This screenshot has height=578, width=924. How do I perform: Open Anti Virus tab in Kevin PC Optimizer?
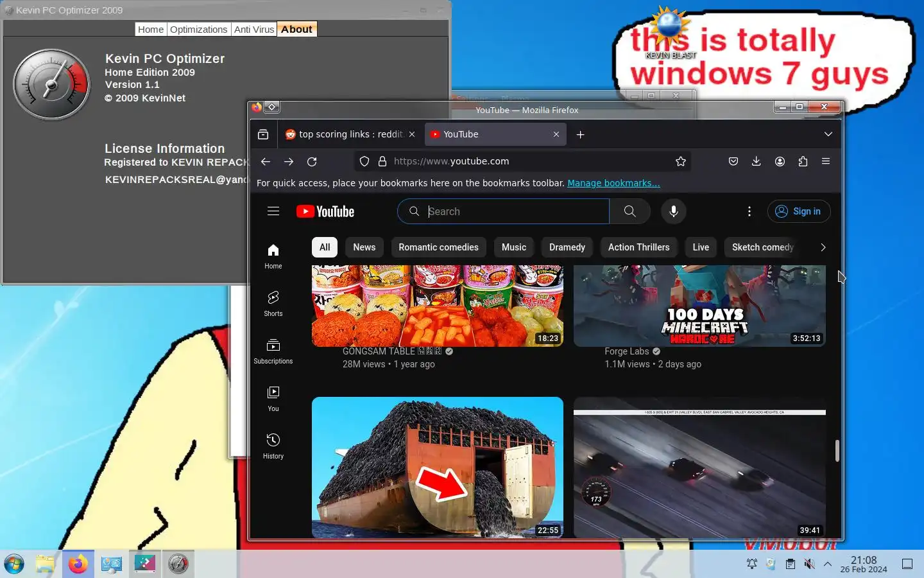click(254, 30)
